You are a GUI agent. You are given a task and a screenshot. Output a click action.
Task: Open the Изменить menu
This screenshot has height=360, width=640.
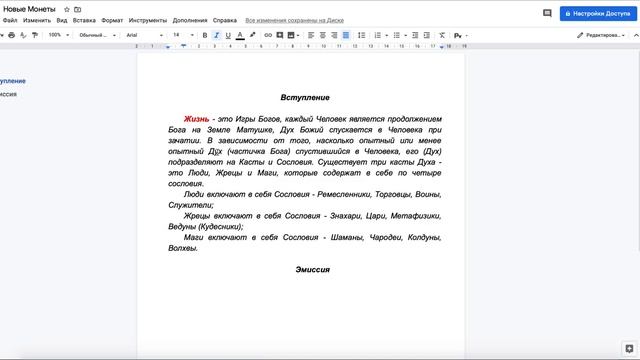pyautogui.click(x=37, y=20)
